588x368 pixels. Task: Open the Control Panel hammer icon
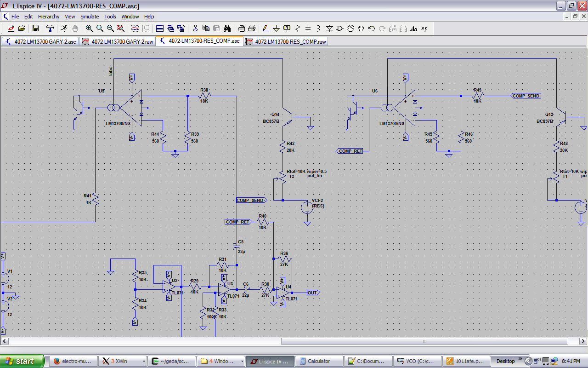click(x=50, y=28)
